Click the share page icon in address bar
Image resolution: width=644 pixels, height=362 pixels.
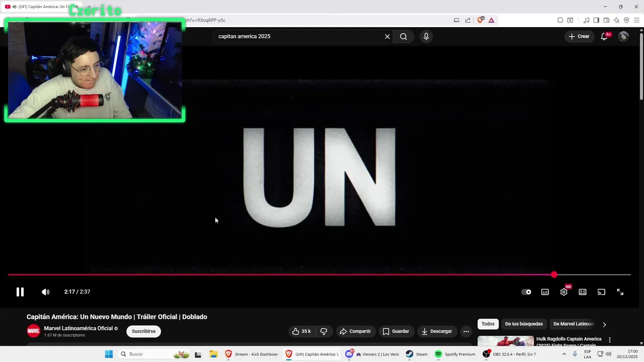point(468,20)
